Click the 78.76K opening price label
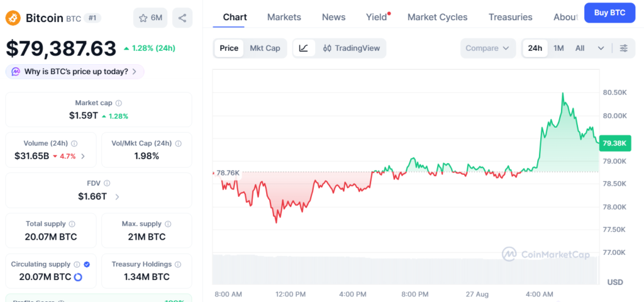Screen dimensions: 644x302 (x=228, y=173)
